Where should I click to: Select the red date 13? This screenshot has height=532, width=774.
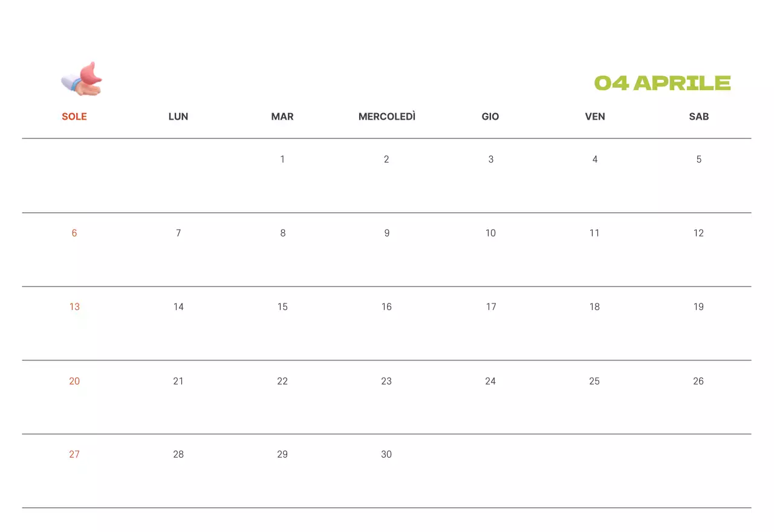(x=74, y=307)
